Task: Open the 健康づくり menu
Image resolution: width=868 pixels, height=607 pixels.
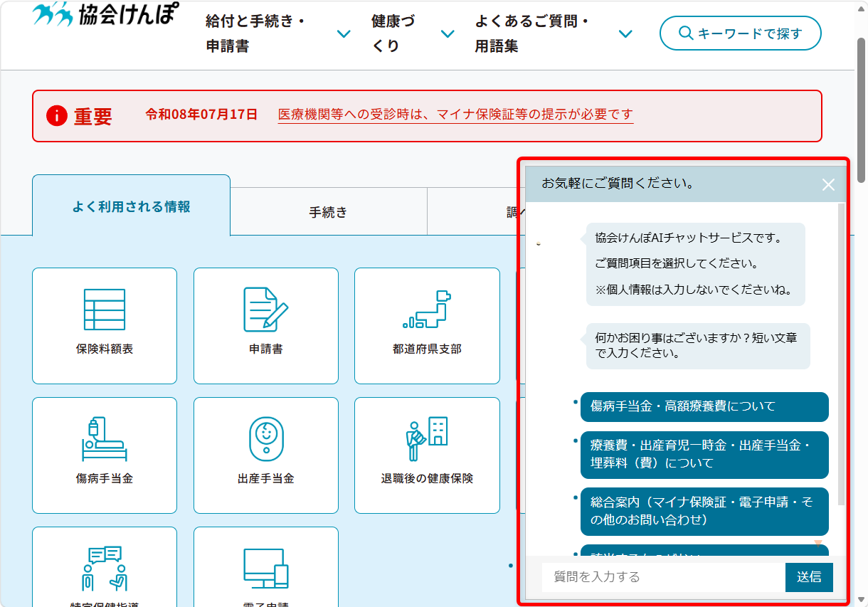Action: coord(413,33)
